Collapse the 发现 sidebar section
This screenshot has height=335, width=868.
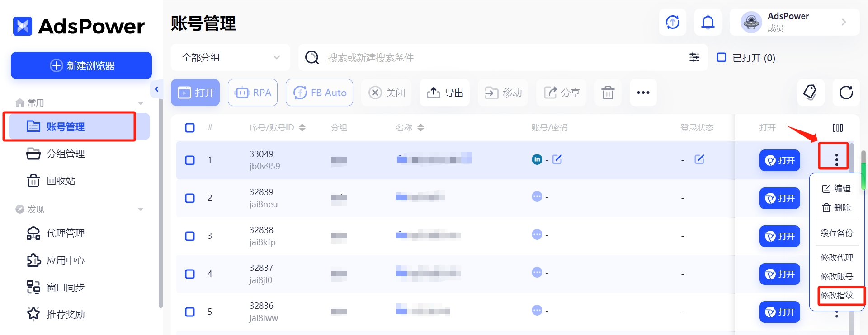[141, 209]
